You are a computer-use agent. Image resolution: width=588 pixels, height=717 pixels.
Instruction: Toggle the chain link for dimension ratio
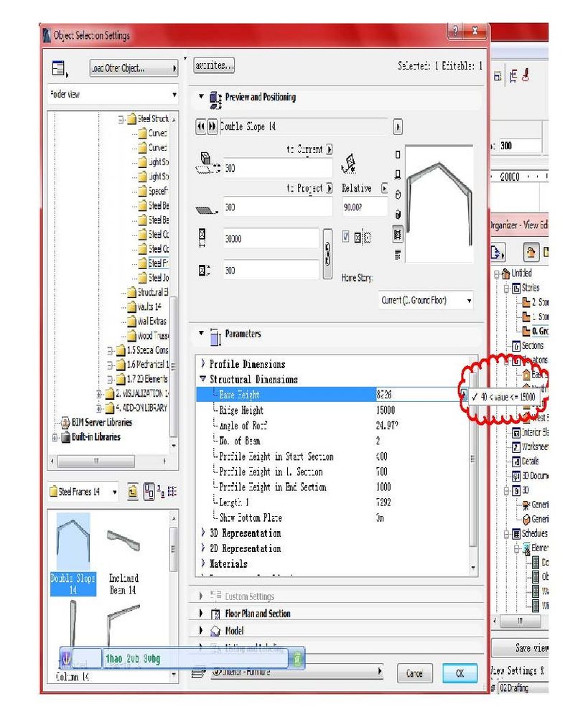point(327,253)
